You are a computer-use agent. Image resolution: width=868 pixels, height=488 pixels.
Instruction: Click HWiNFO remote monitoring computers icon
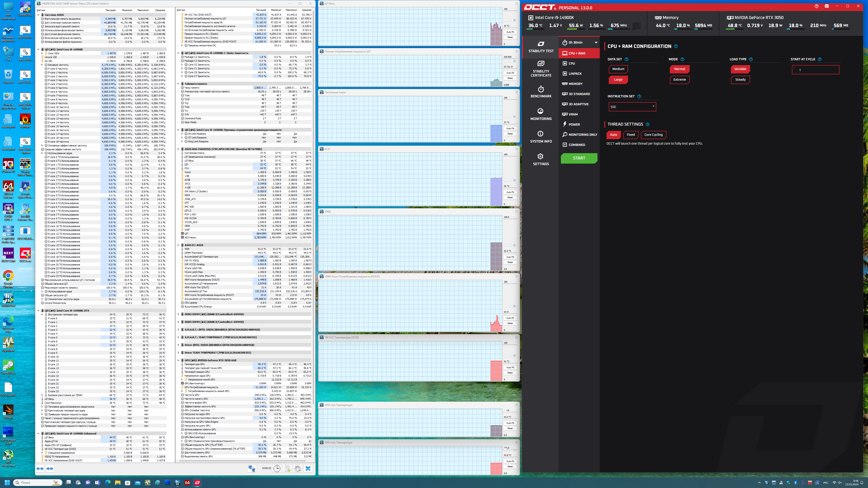(x=251, y=469)
